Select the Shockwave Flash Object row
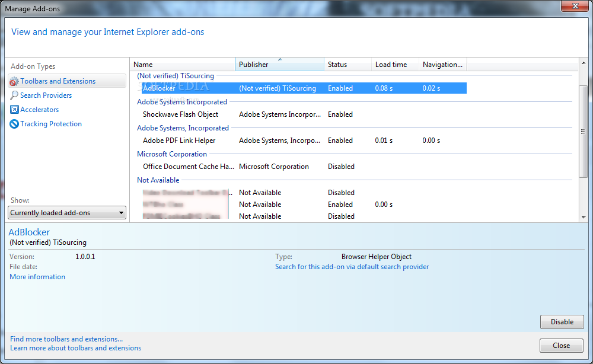 click(304, 114)
